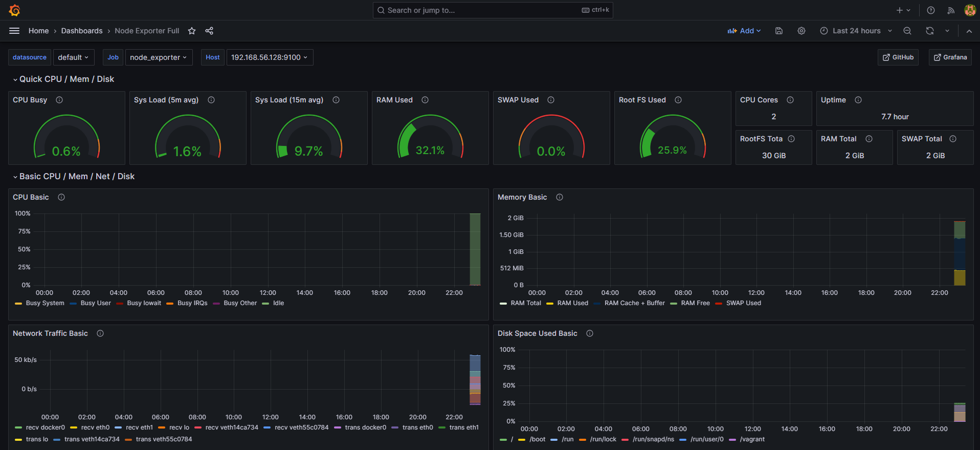
Task: Click the RAM Used gauge
Action: pos(430,137)
